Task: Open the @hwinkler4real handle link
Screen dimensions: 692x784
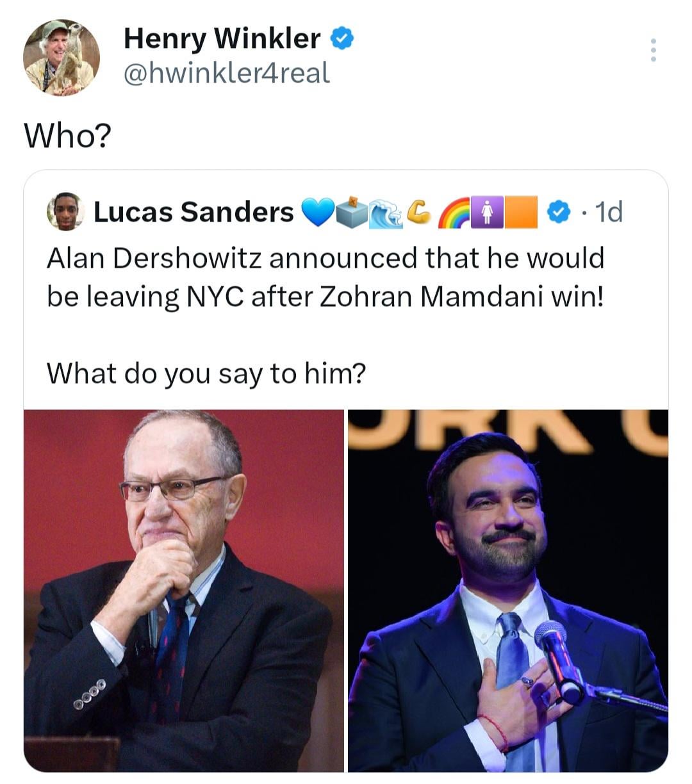Action: click(x=226, y=73)
